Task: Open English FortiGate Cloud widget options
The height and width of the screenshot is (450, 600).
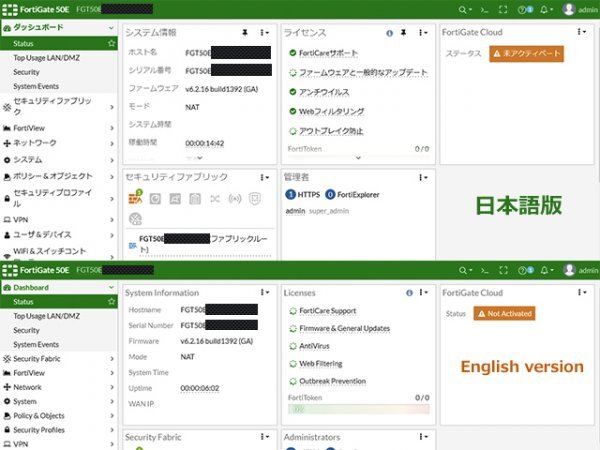Action: point(581,292)
